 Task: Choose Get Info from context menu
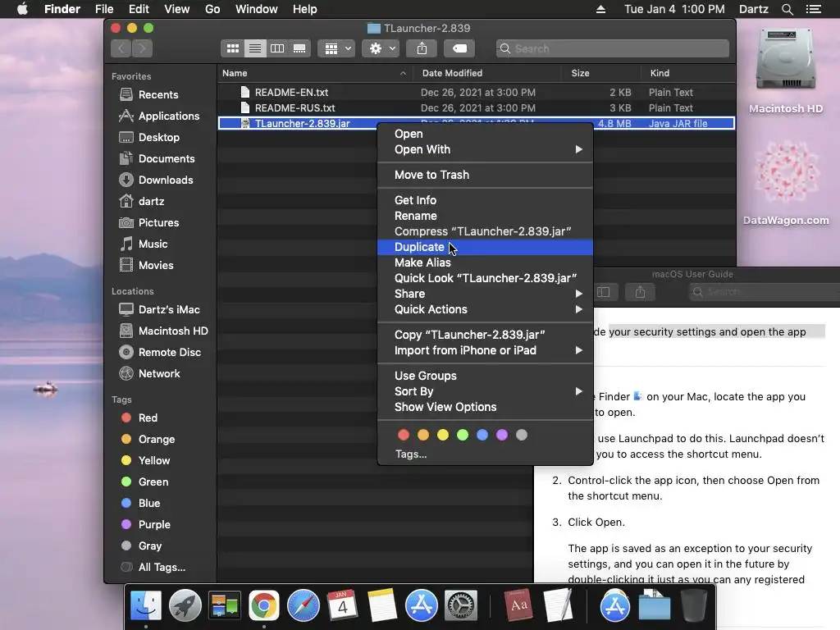[x=485, y=200]
